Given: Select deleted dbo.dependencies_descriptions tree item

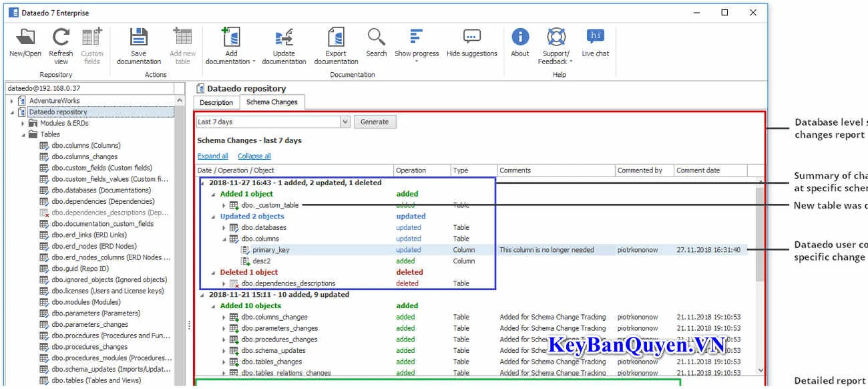Looking at the screenshot, I should pyautogui.click(x=111, y=213).
